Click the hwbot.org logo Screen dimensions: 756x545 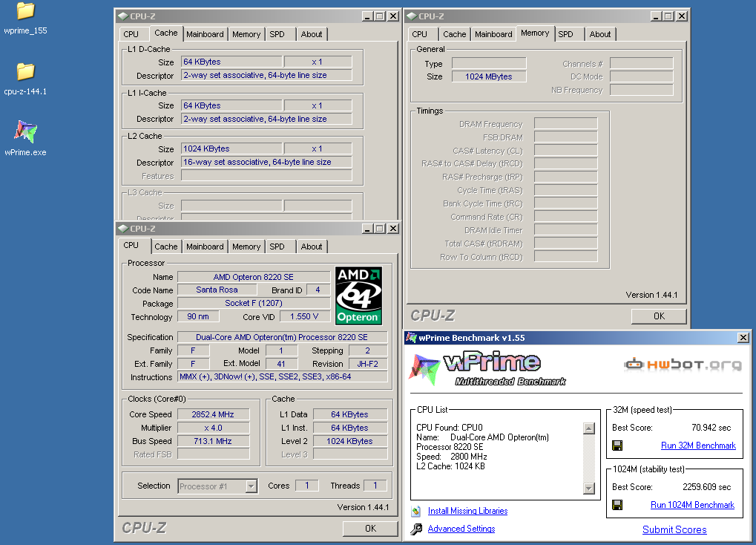click(683, 365)
